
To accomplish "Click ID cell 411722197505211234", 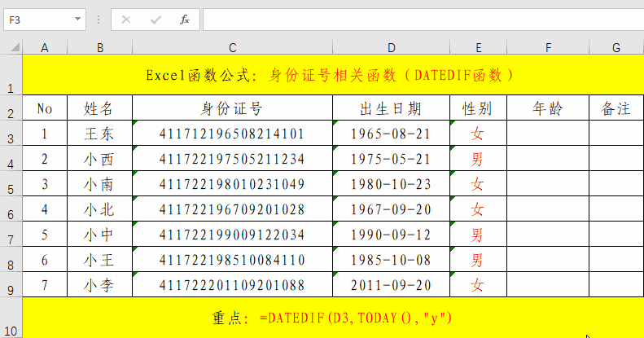I will (x=233, y=159).
